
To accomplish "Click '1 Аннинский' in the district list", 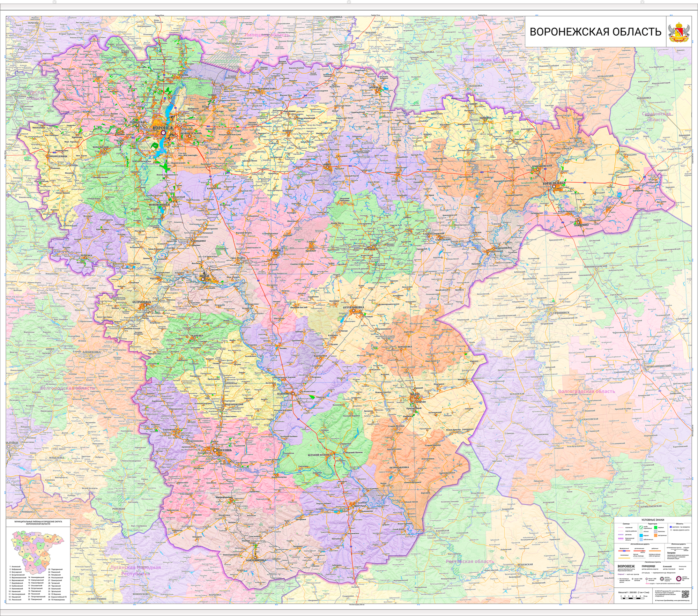I will click(15, 566).
